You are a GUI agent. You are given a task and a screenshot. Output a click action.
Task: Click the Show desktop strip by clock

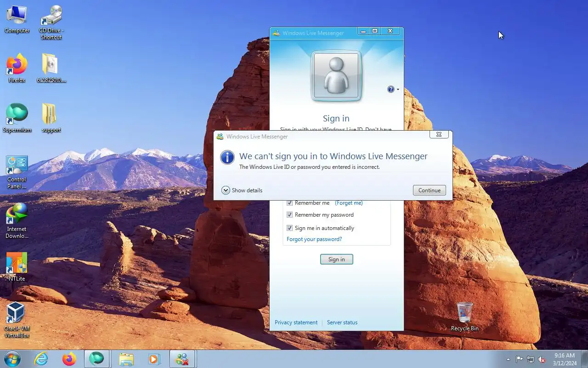coord(585,359)
